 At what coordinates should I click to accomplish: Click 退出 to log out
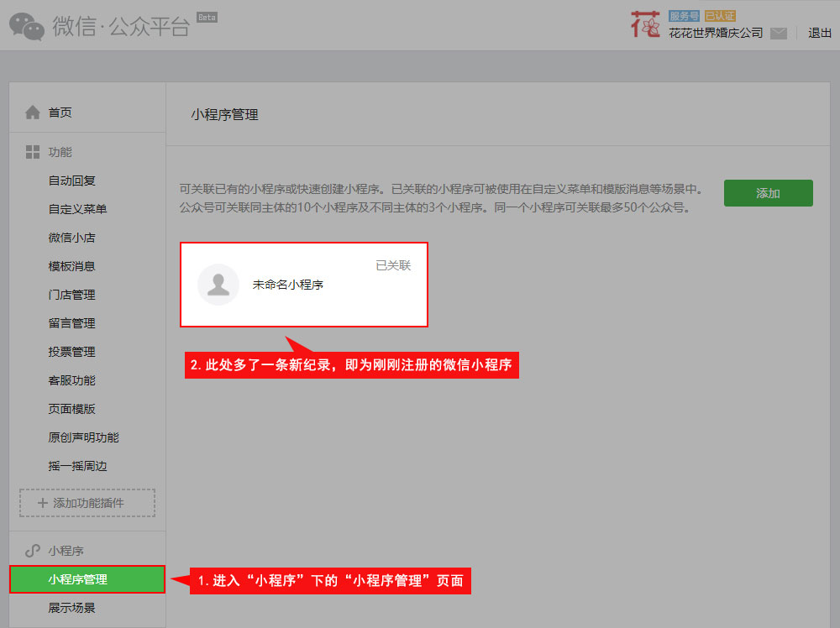[x=819, y=33]
